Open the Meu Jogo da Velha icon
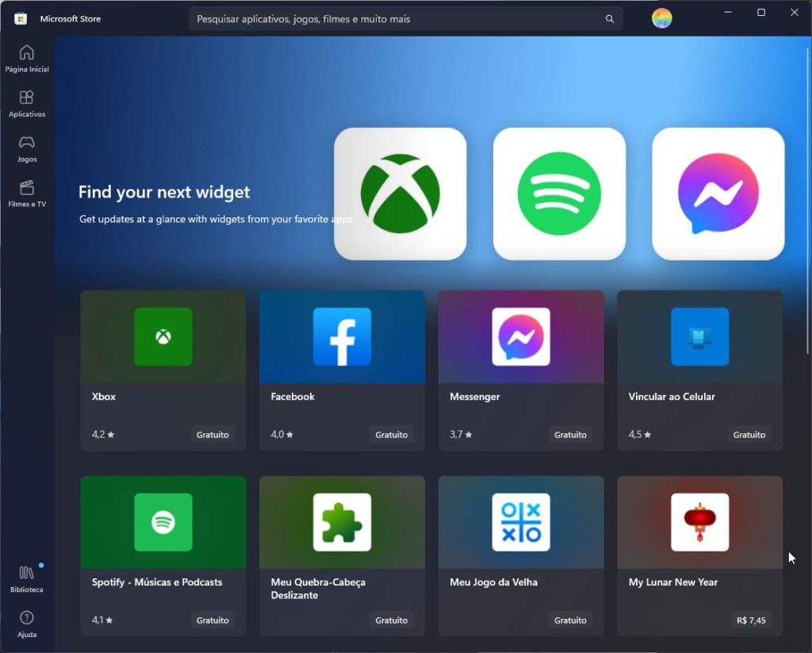 pyautogui.click(x=521, y=522)
